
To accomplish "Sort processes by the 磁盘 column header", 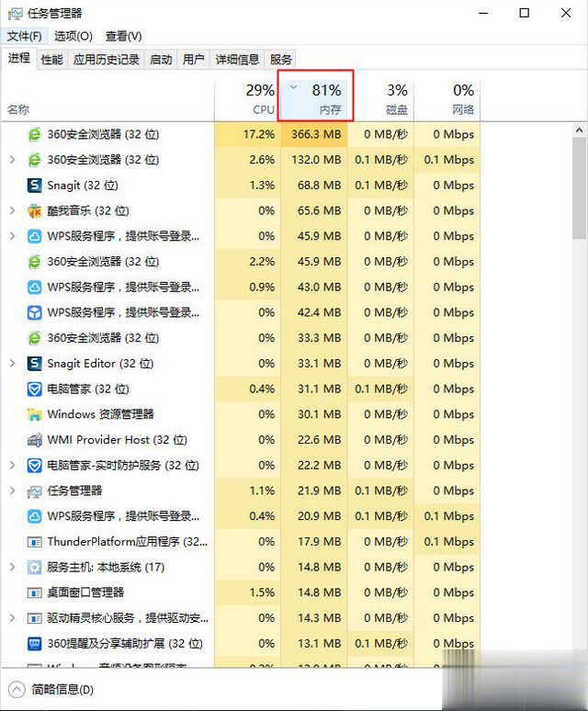I will click(x=380, y=99).
